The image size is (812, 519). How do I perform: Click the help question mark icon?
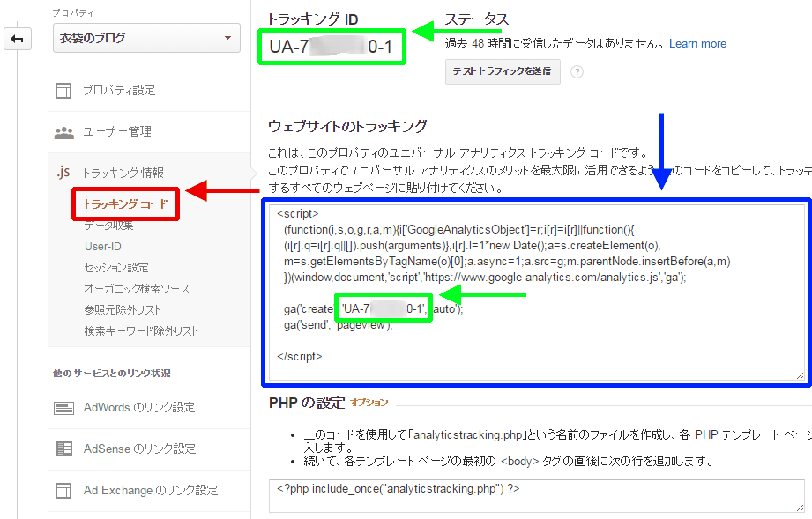point(577,72)
